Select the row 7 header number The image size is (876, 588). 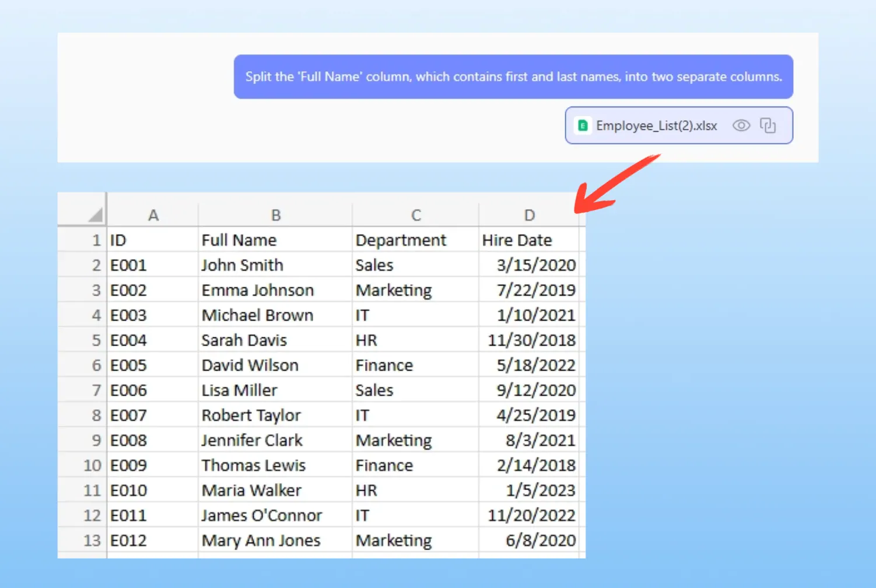coord(96,390)
